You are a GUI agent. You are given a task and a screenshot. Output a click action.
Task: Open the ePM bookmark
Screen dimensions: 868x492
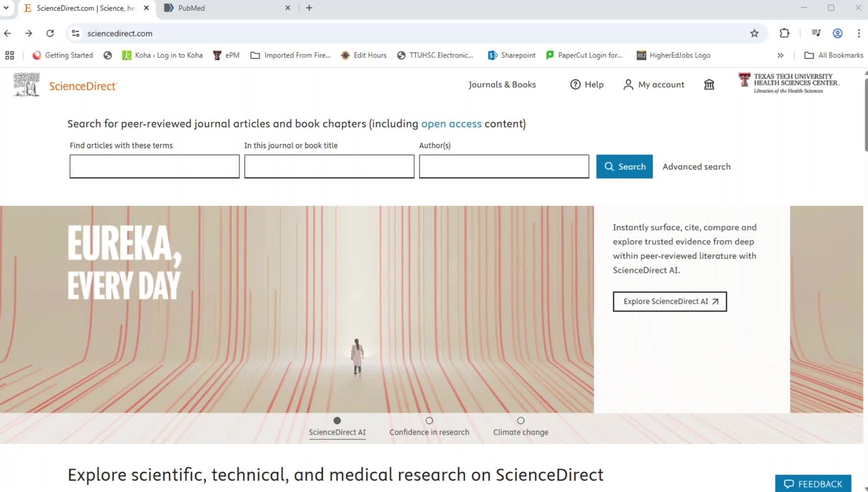pos(226,55)
